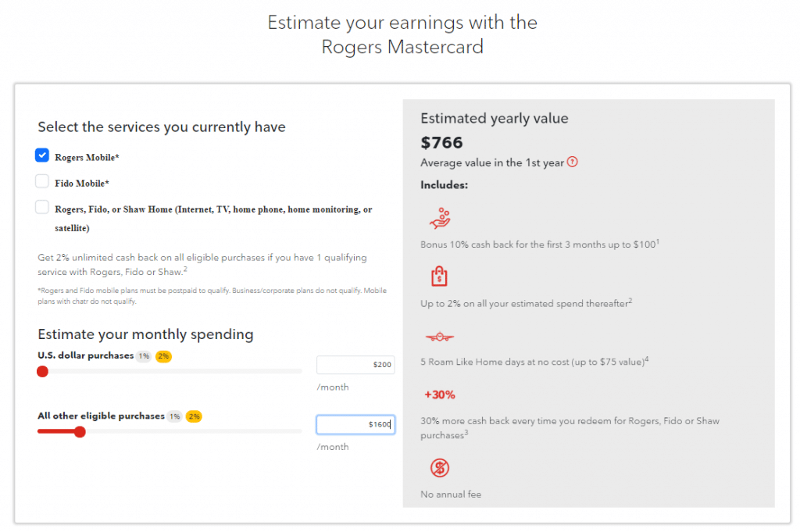
Task: Click the red +30% icon
Action: [440, 395]
